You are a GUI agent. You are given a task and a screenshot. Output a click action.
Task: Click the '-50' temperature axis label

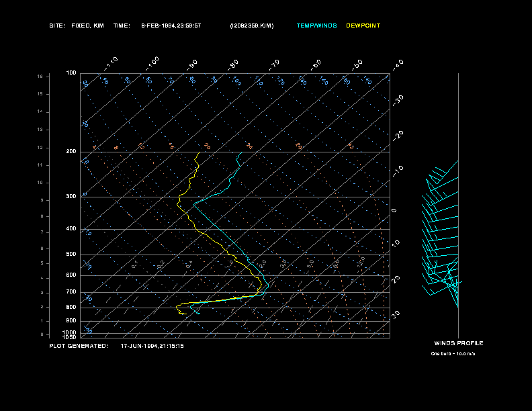[357, 65]
